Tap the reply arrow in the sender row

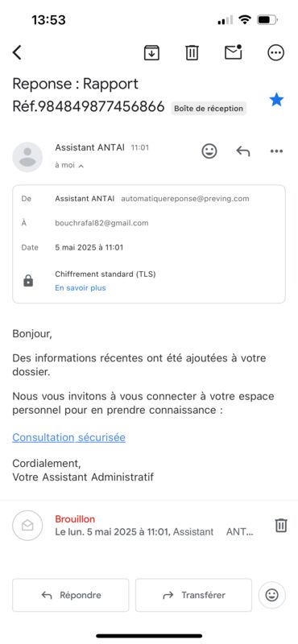pyautogui.click(x=243, y=151)
